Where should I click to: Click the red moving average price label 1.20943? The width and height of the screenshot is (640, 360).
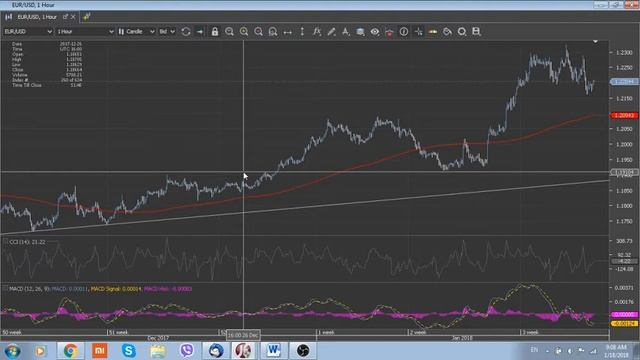tap(624, 116)
